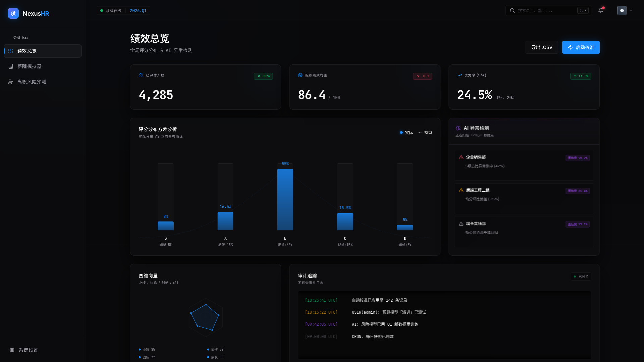
Task: Open the HR avatar dropdown menu
Action: point(625,10)
